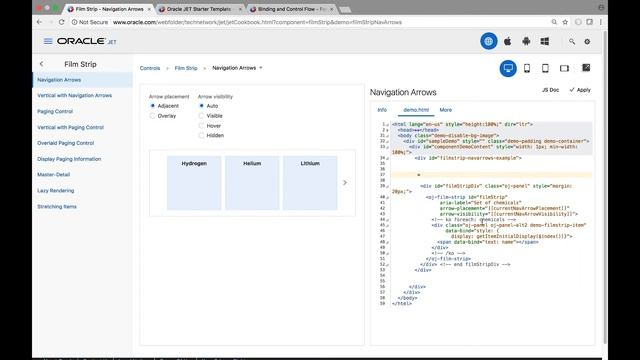Collapse code fold at line 1
The height and width of the screenshot is (360, 640).
pyautogui.click(x=387, y=124)
